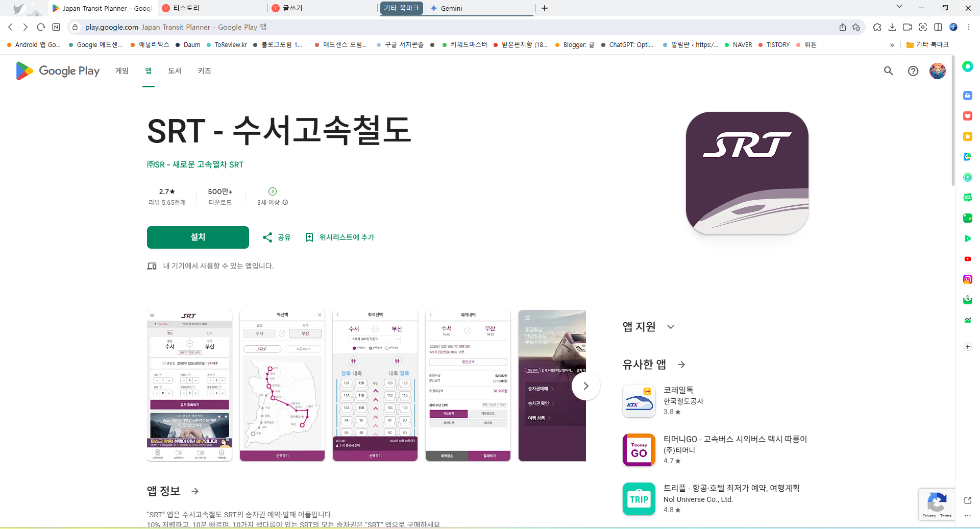This screenshot has height=529, width=980.
Task: Open the tab search dropdown arrow
Action: (899, 7)
